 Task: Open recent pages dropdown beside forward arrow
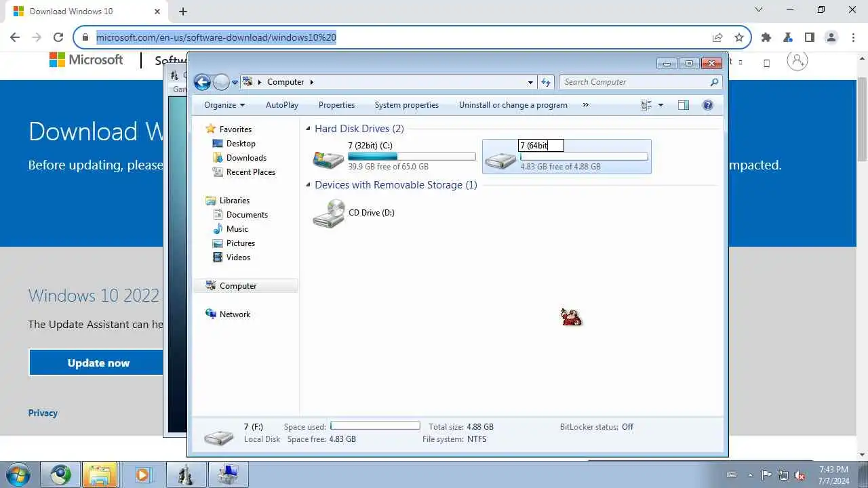point(235,83)
